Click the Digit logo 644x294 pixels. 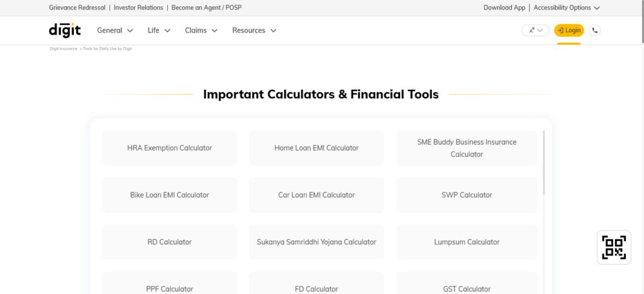tap(65, 30)
